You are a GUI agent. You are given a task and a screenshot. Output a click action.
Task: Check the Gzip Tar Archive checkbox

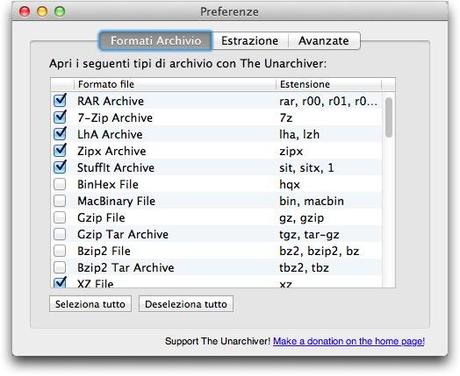pyautogui.click(x=60, y=234)
